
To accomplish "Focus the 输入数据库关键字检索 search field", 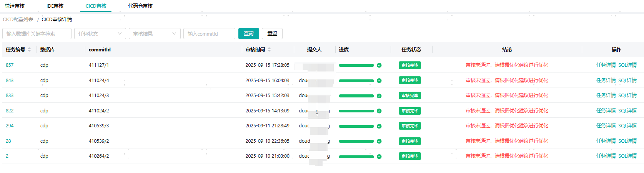I will 37,34.
